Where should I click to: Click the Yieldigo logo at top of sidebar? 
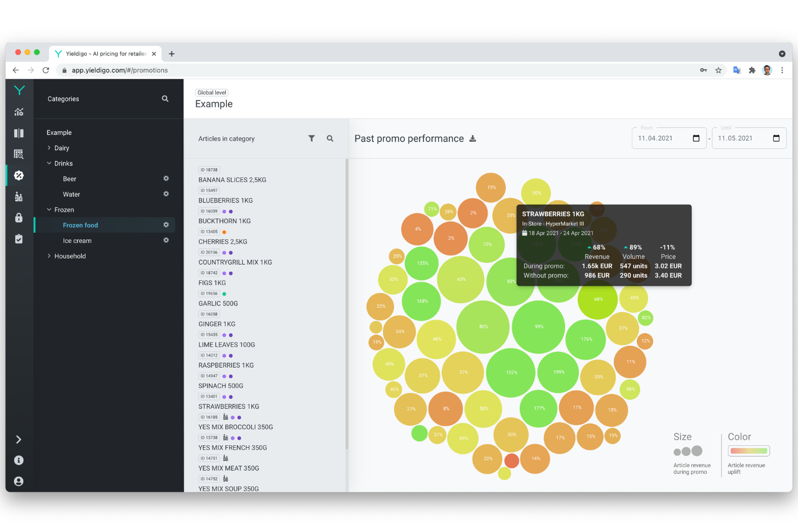click(x=19, y=90)
